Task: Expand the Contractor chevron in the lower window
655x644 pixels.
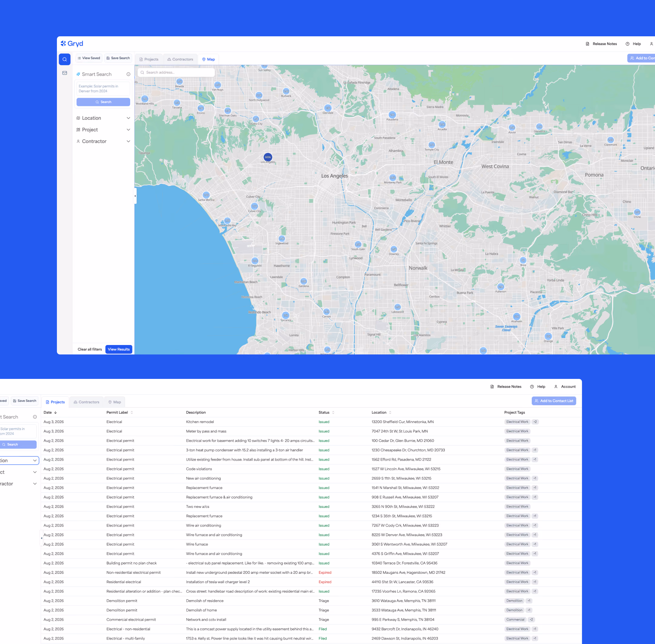Action: [x=35, y=484]
